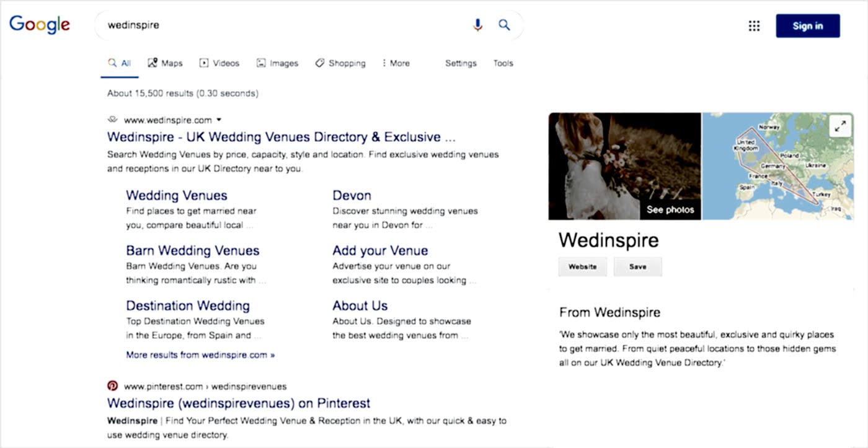
Task: Open the Settings menu
Action: click(x=461, y=63)
